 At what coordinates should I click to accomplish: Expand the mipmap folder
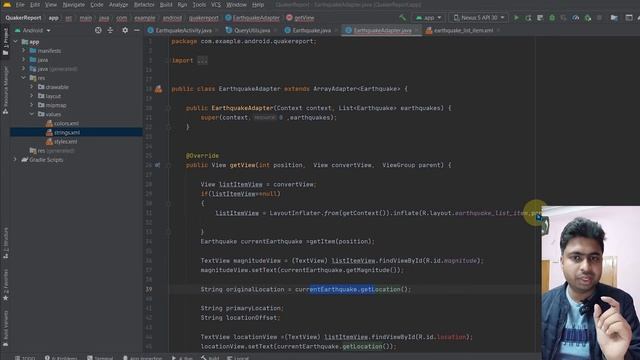32,105
